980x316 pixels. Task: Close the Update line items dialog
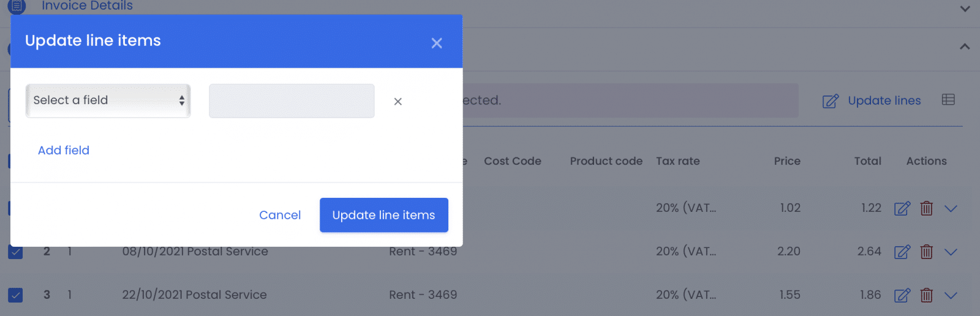tap(437, 43)
